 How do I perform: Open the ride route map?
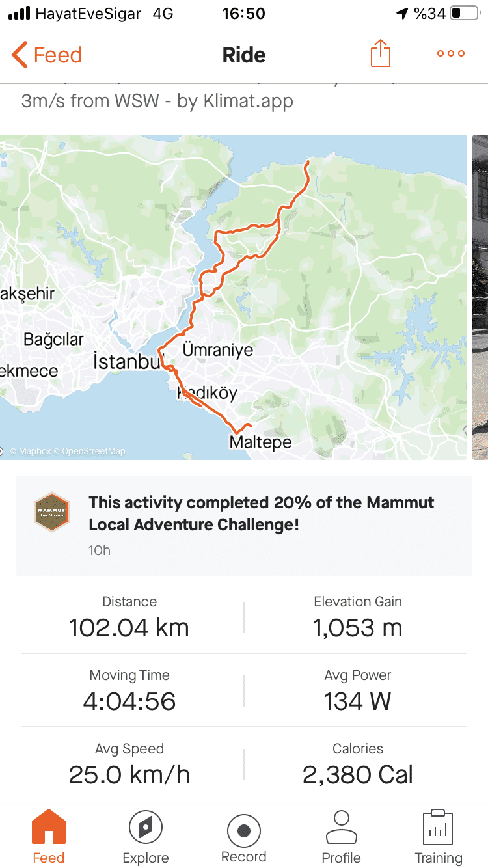click(233, 297)
